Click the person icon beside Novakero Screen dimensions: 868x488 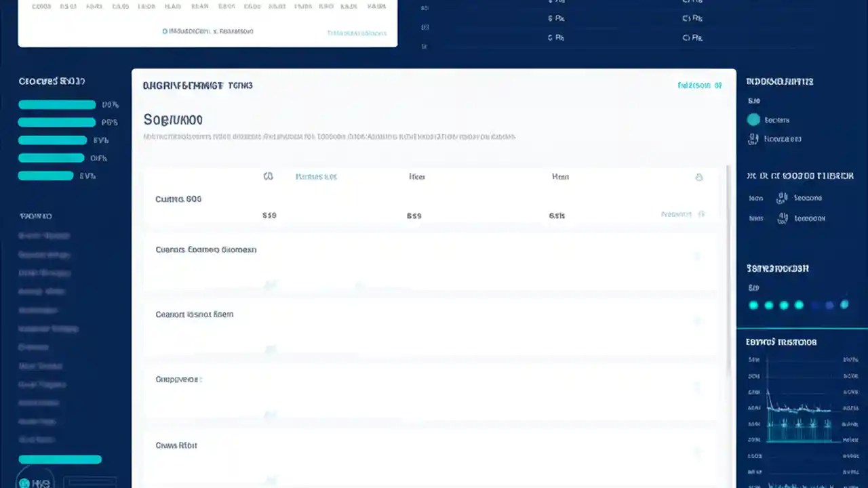[753, 139]
